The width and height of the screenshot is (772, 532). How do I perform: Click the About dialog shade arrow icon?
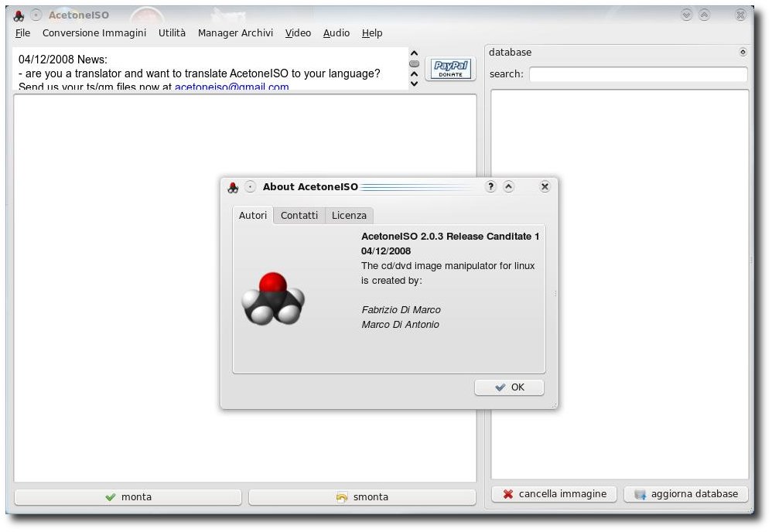(x=508, y=186)
